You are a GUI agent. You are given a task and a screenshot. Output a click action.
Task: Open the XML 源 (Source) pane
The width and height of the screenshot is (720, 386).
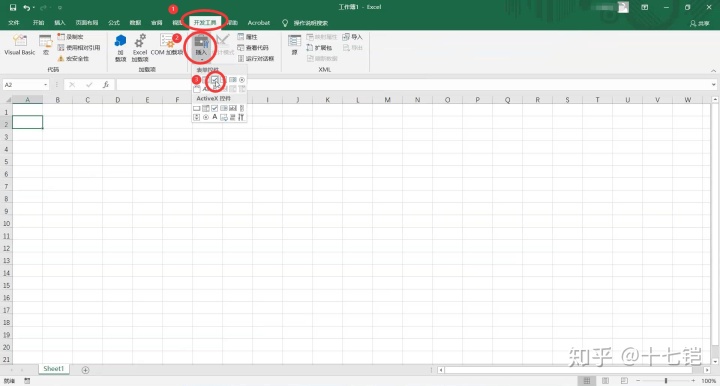(x=294, y=45)
